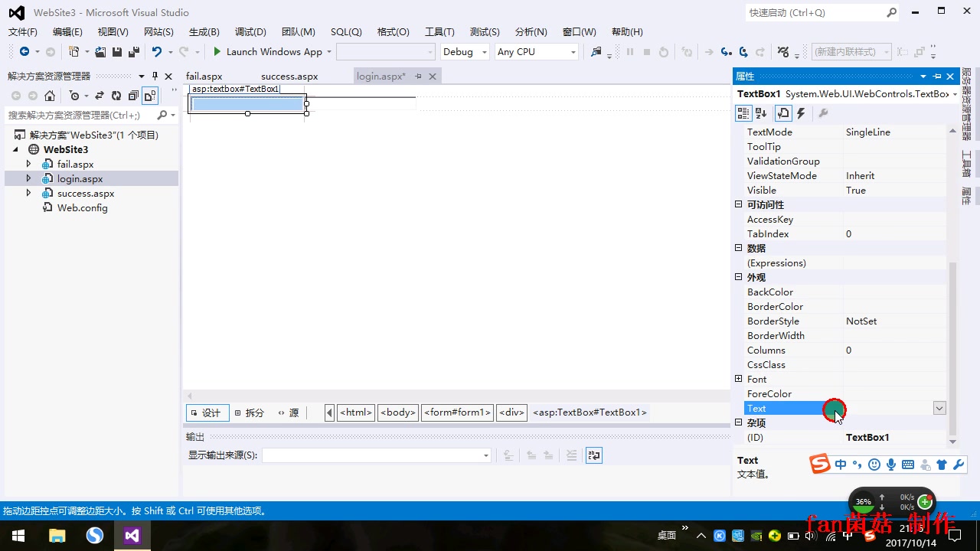Collapse the WebSite3 project node

pos(16,150)
